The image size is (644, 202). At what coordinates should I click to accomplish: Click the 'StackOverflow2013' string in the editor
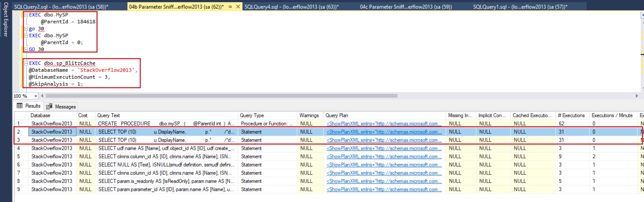(x=106, y=70)
